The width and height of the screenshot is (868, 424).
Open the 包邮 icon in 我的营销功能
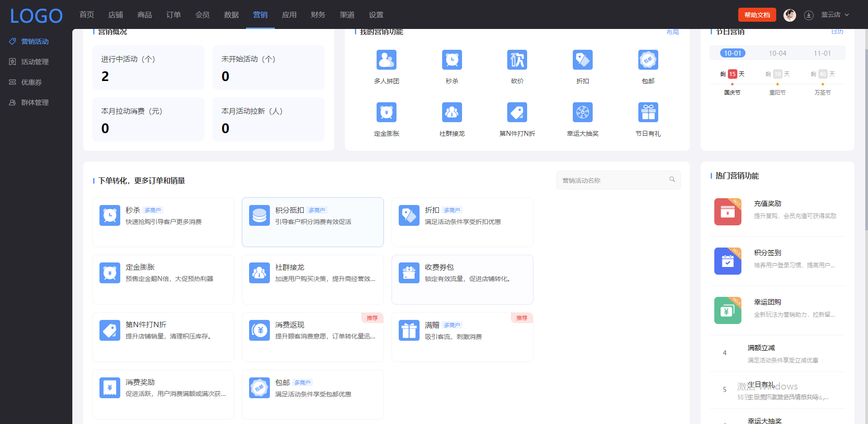point(648,60)
